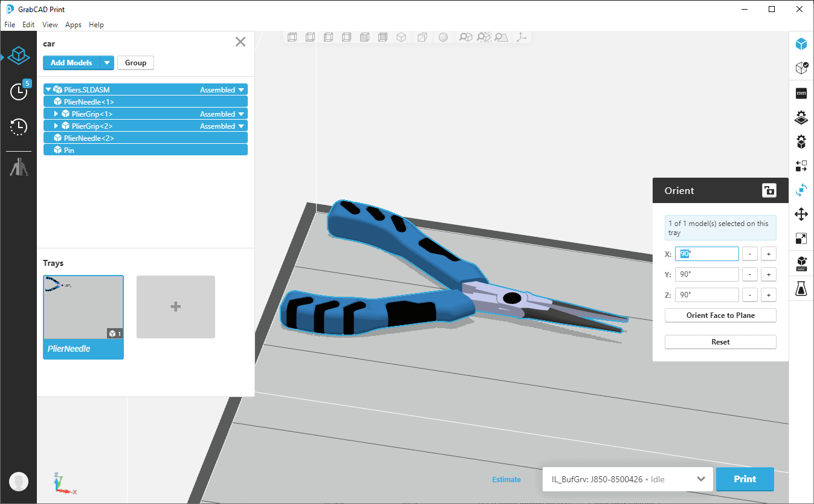Collapse the Pliers.SLDASM tree node
This screenshot has height=504, width=814.
pos(48,89)
